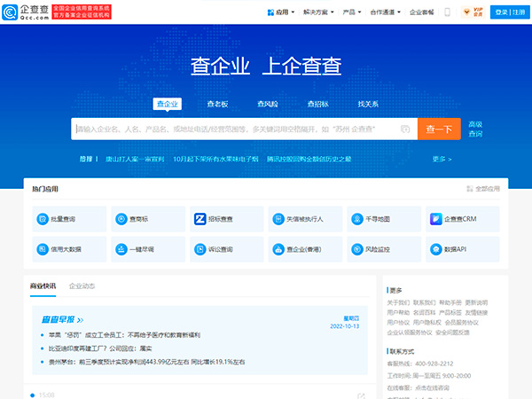
Task: Switch to the 企业动态 tab
Action: 82,286
